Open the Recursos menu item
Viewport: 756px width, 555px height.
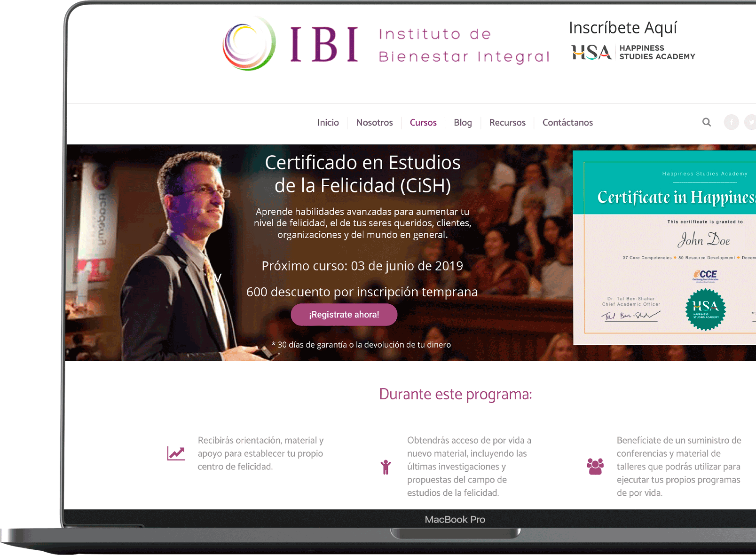point(507,123)
